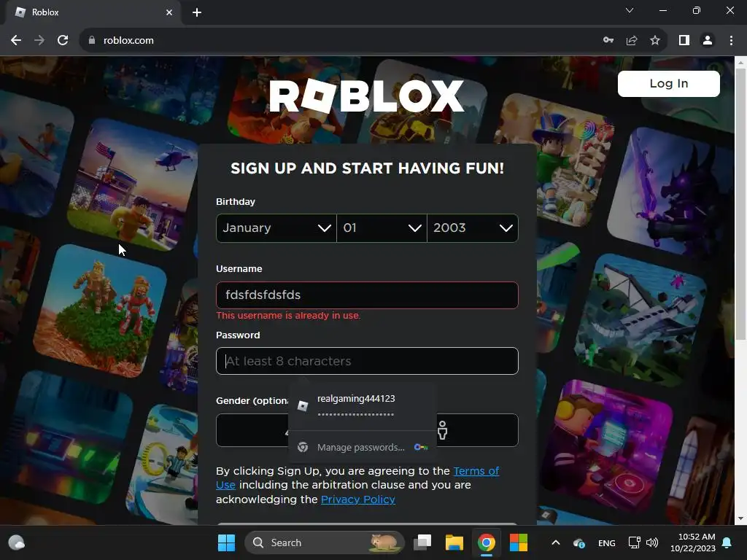Reload the Roblox page
Image resolution: width=747 pixels, height=560 pixels.
point(63,41)
